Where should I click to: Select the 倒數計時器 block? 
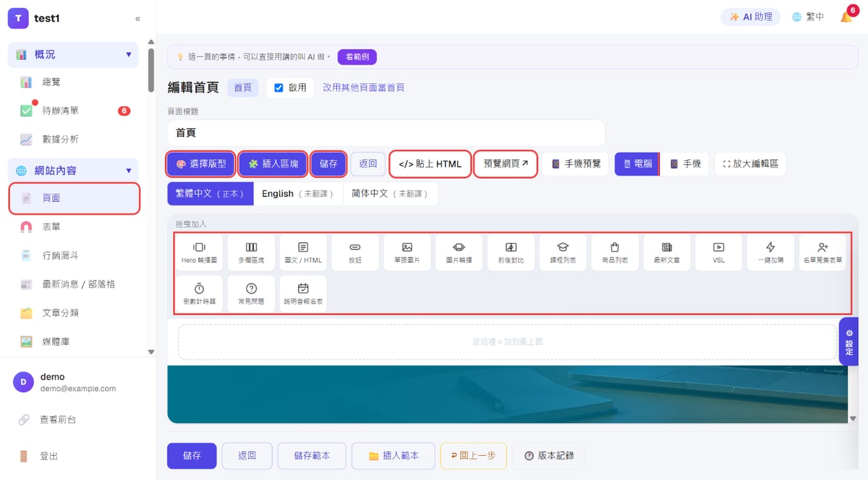[x=199, y=294]
